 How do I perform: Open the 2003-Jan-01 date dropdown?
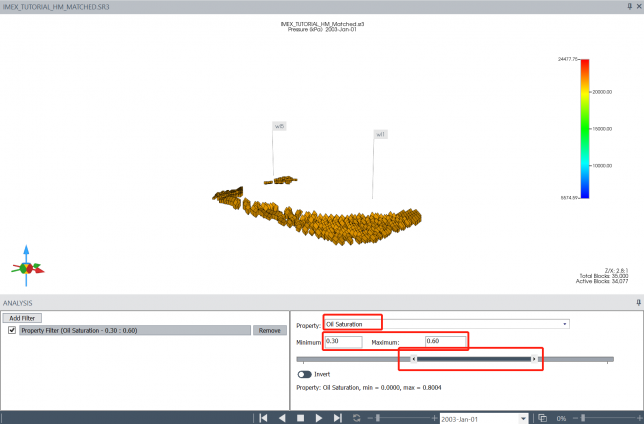coord(521,417)
